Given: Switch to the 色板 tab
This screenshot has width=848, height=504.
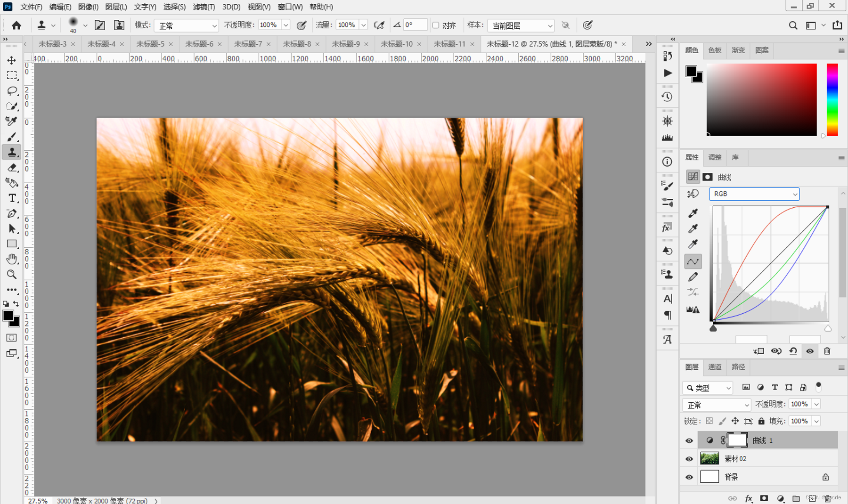Looking at the screenshot, I should 715,50.
